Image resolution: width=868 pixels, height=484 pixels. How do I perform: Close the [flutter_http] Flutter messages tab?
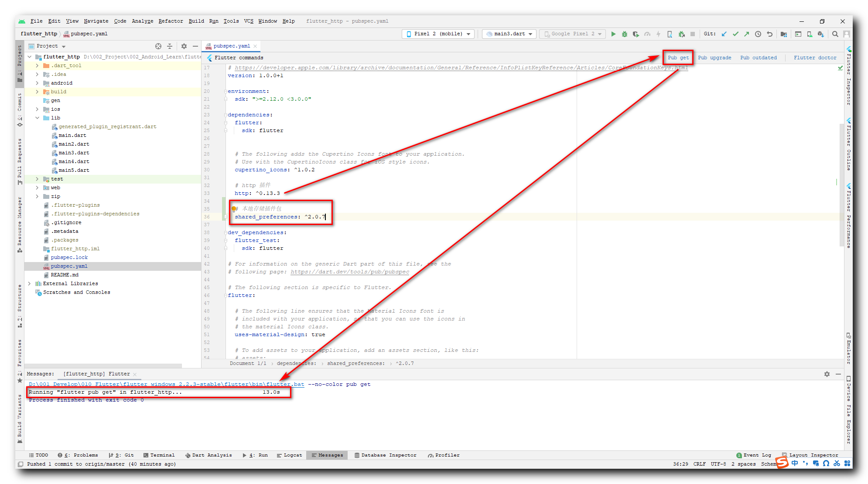pyautogui.click(x=135, y=374)
